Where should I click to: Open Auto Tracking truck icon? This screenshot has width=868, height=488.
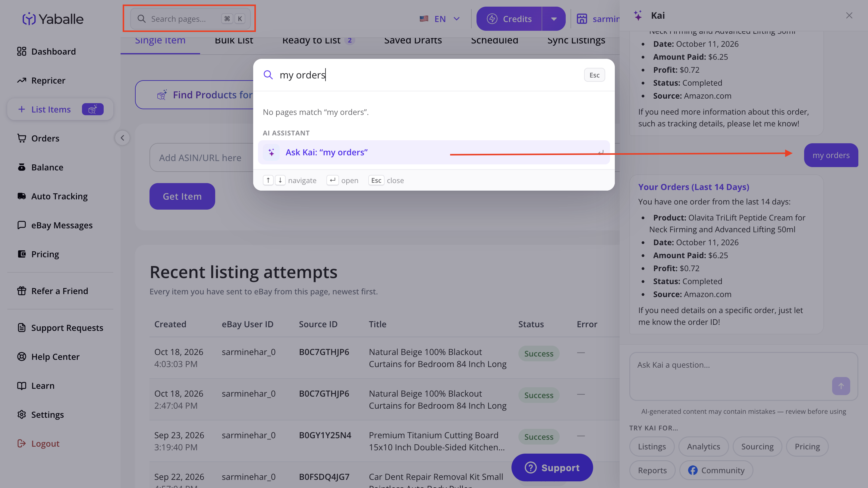[22, 196]
